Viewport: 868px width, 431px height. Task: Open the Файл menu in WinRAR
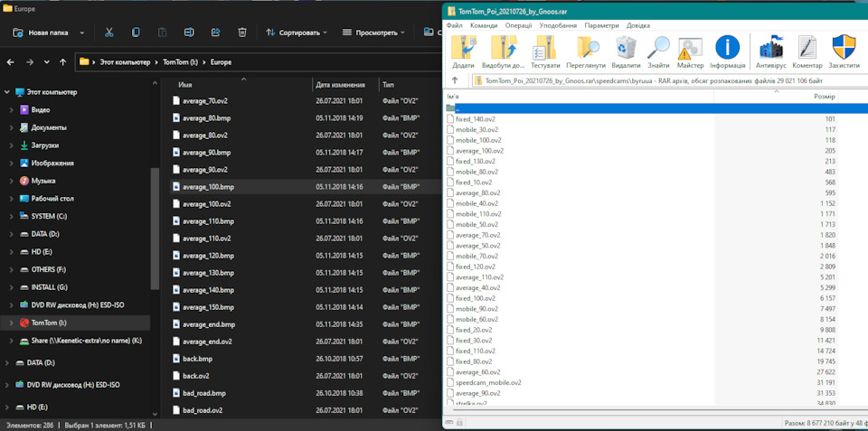click(455, 25)
